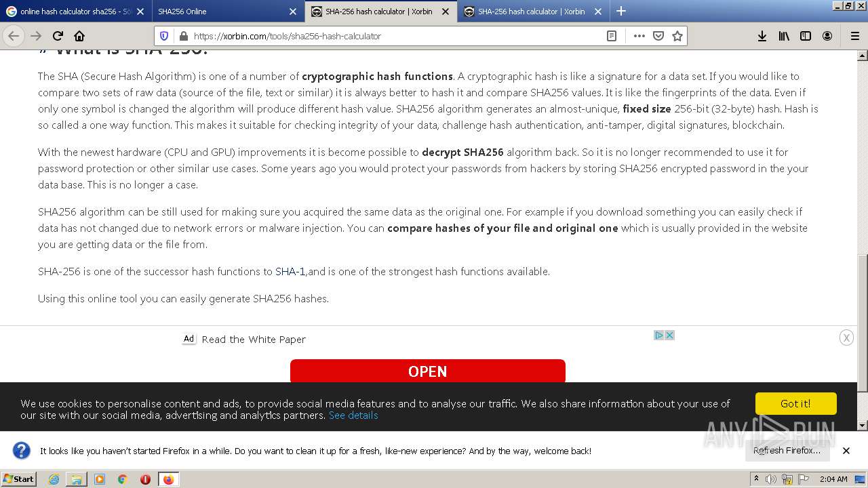Show site security padlock info
This screenshot has width=868, height=488.
[x=182, y=36]
